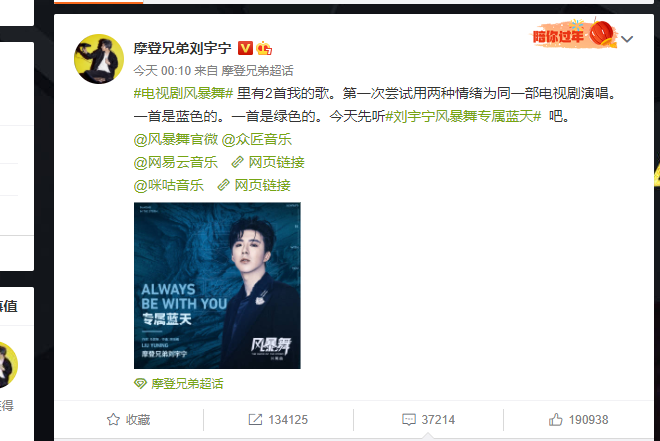Click the diamond icon before 摩登兄弟超话
Image resolution: width=660 pixels, height=441 pixels.
[140, 383]
